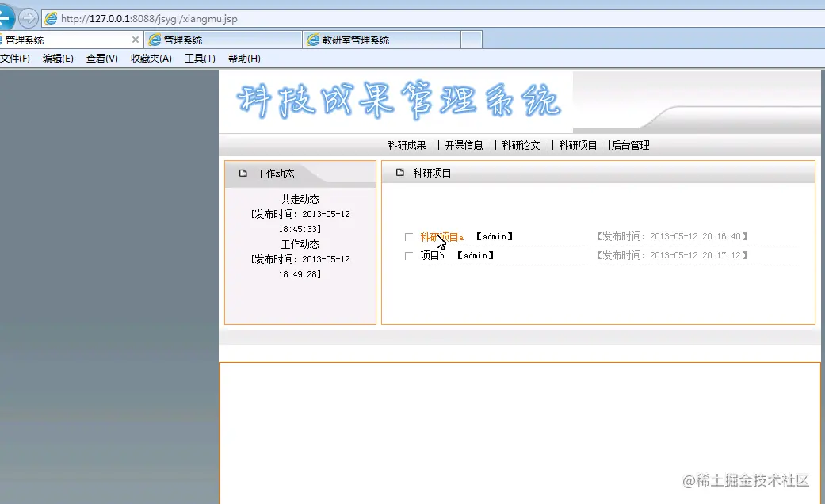Check the checkbox beside 科研项目a
Image resolution: width=825 pixels, height=504 pixels.
point(409,236)
